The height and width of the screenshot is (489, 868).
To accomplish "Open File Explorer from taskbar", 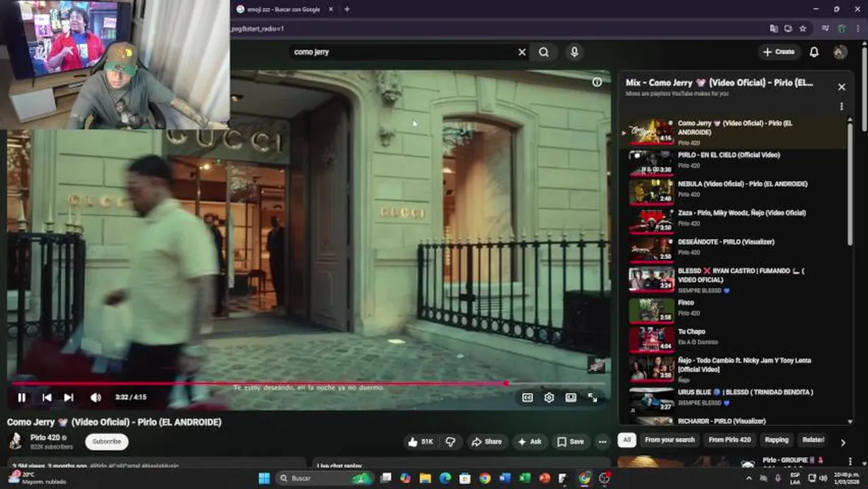I will click(x=425, y=478).
